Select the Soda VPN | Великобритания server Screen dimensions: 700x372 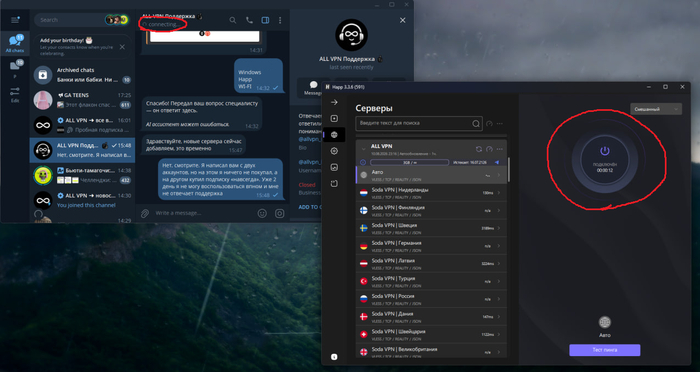tap(431, 351)
